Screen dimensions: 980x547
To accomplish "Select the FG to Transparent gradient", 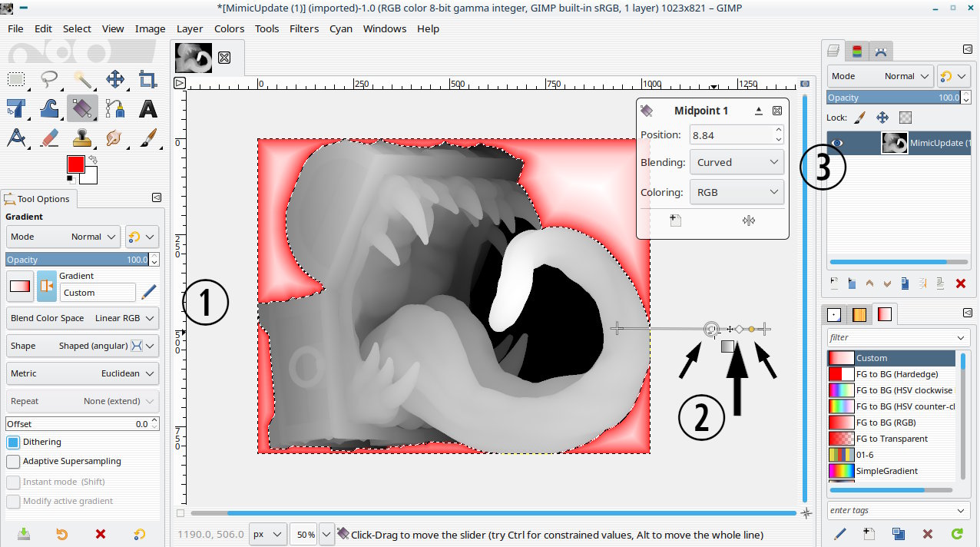I will tap(891, 439).
